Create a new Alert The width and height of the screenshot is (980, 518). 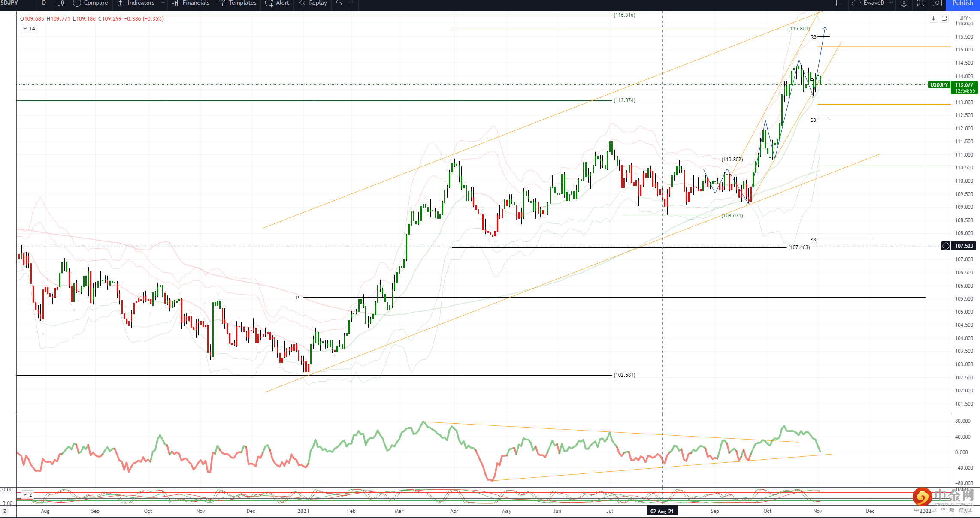[x=277, y=3]
